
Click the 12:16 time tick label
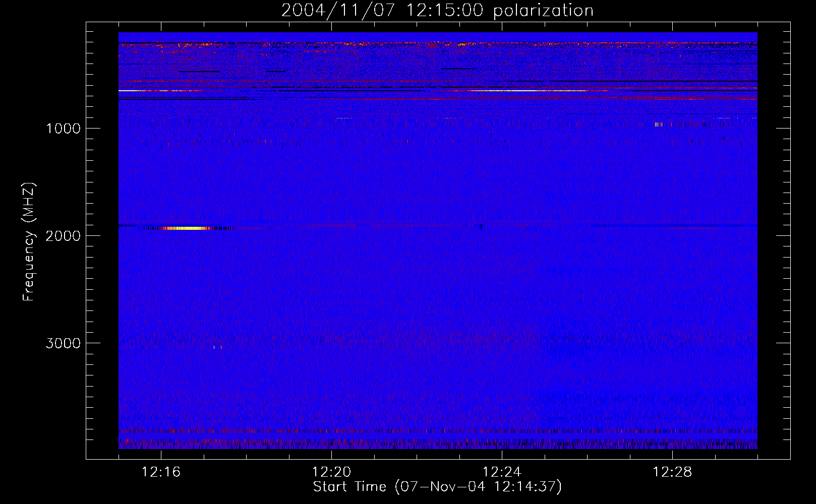click(161, 472)
